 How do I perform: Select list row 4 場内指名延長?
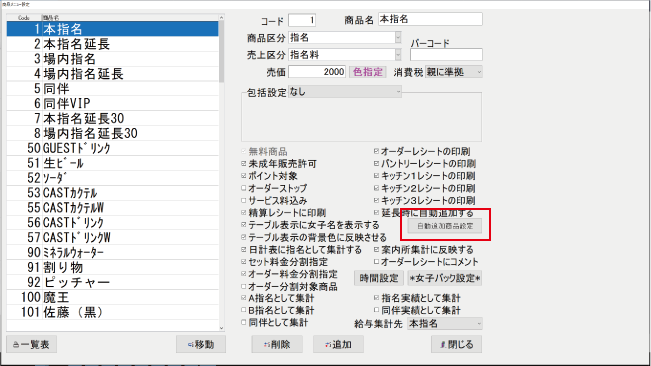click(x=113, y=74)
